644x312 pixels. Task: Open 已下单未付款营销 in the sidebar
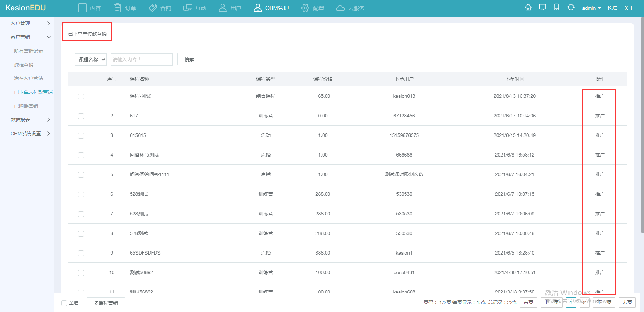pyautogui.click(x=33, y=92)
